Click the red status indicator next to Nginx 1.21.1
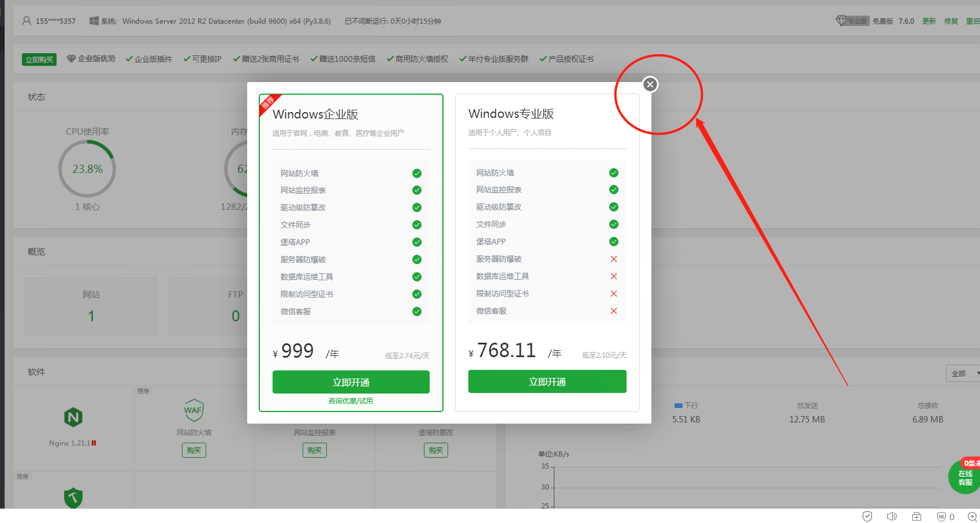This screenshot has height=523, width=980. click(x=94, y=443)
